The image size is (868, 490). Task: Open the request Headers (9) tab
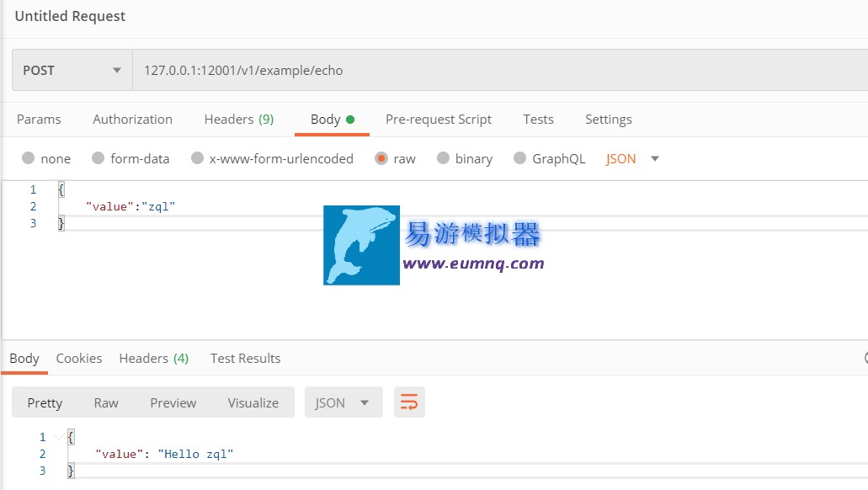pos(238,120)
